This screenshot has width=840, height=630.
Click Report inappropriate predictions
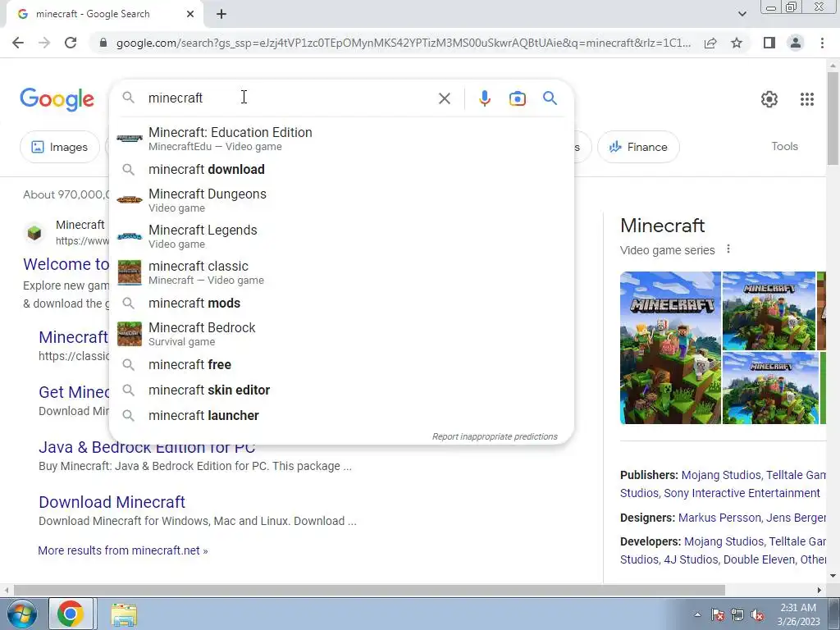495,436
